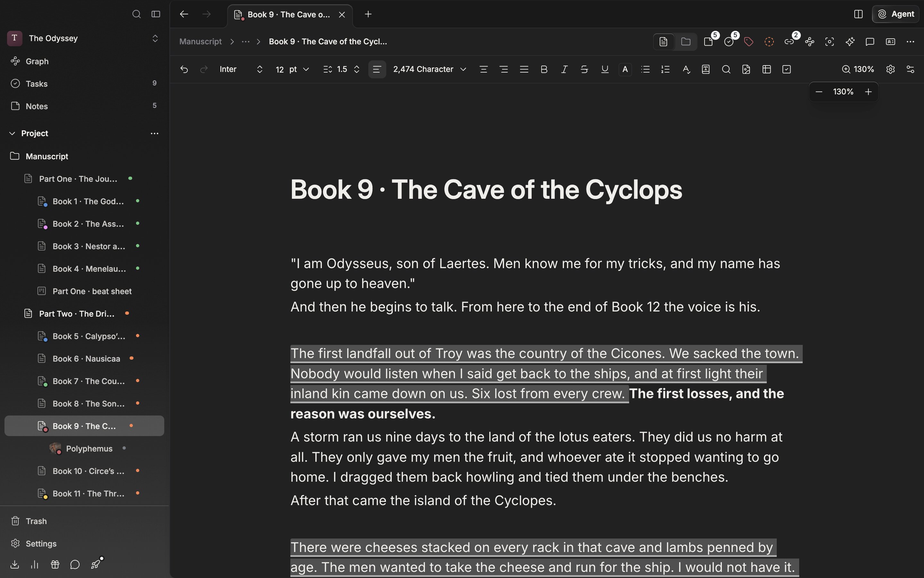Screen dimensions: 924x578
Task: Align text to the right
Action: pyautogui.click(x=504, y=69)
